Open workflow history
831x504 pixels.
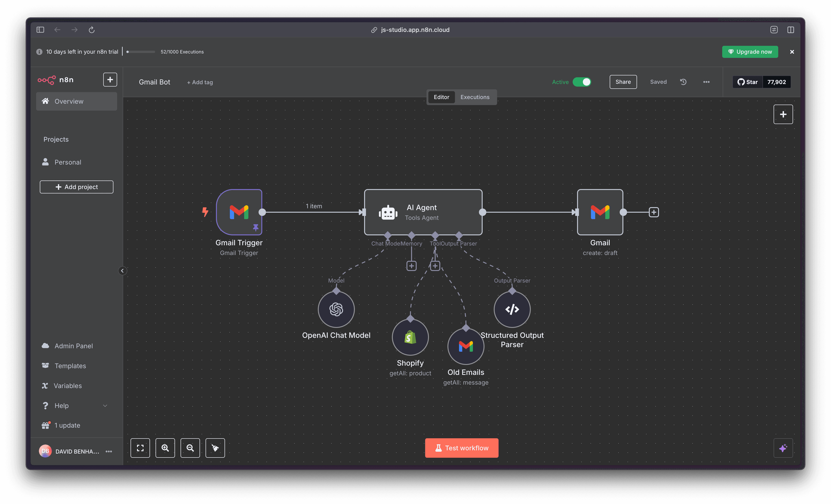click(x=683, y=82)
